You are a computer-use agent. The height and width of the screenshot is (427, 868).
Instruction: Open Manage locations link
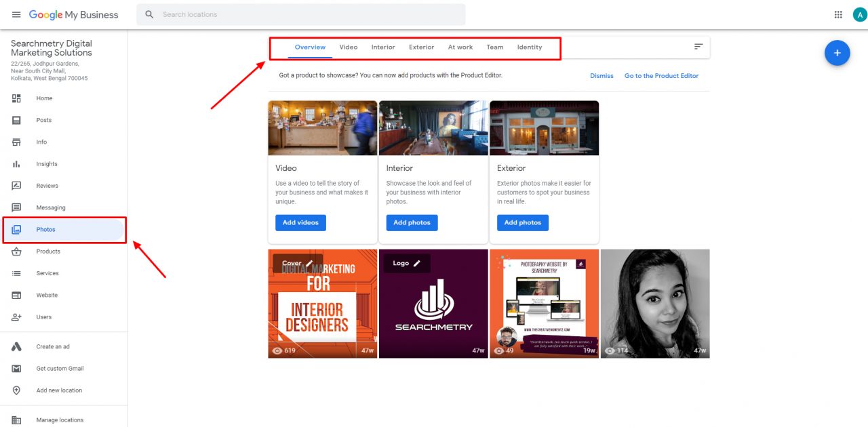60,420
